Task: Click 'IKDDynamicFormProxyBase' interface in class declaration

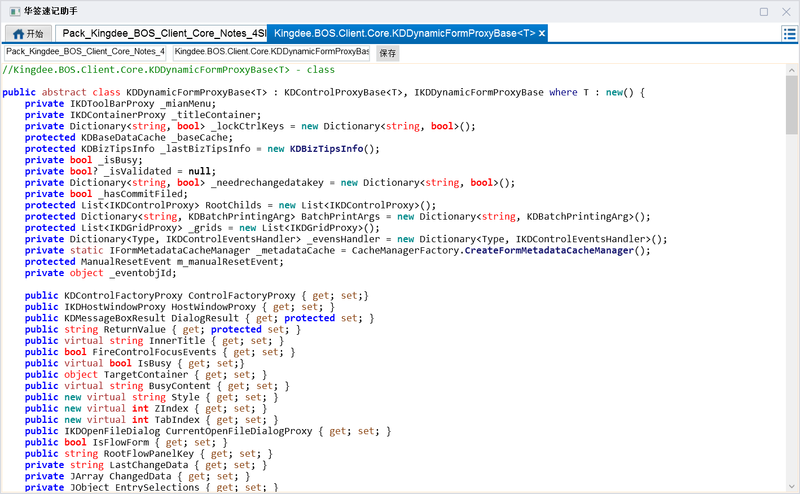Action: [479, 92]
